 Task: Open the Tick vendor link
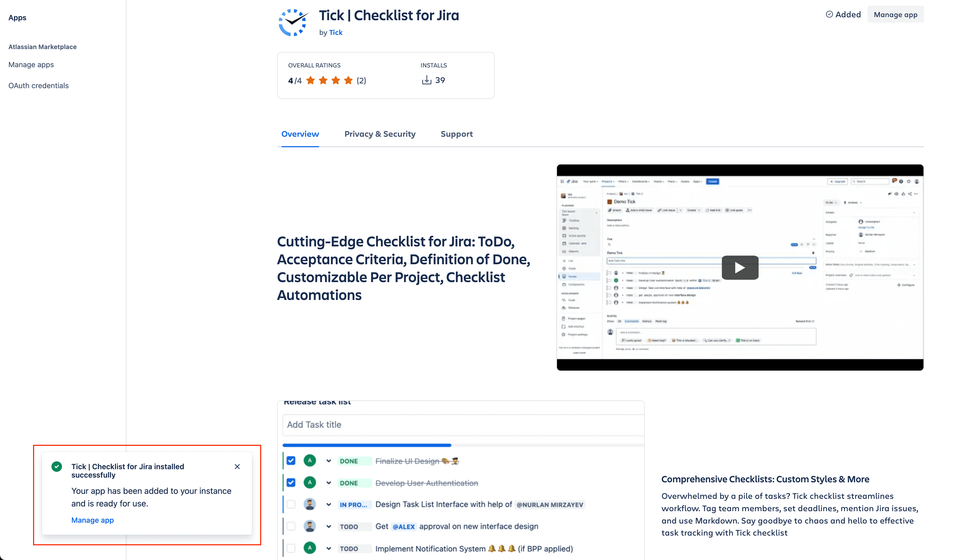pyautogui.click(x=335, y=32)
